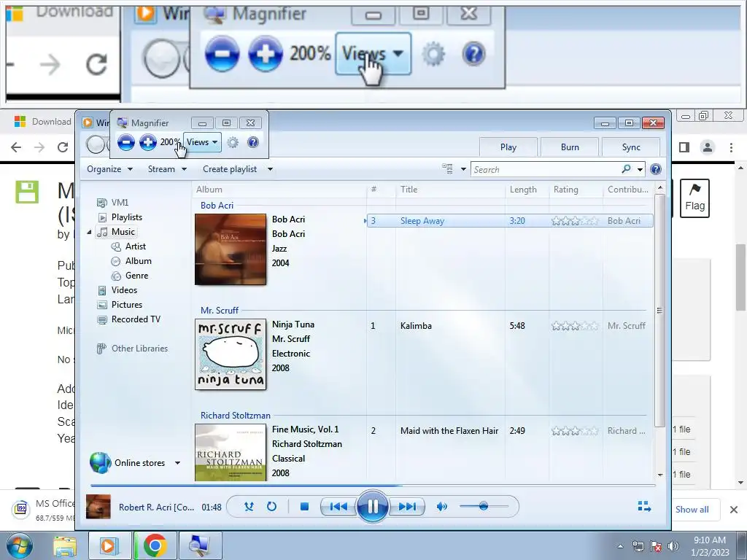Select Album under Music
The image size is (747, 560).
(x=131, y=261)
